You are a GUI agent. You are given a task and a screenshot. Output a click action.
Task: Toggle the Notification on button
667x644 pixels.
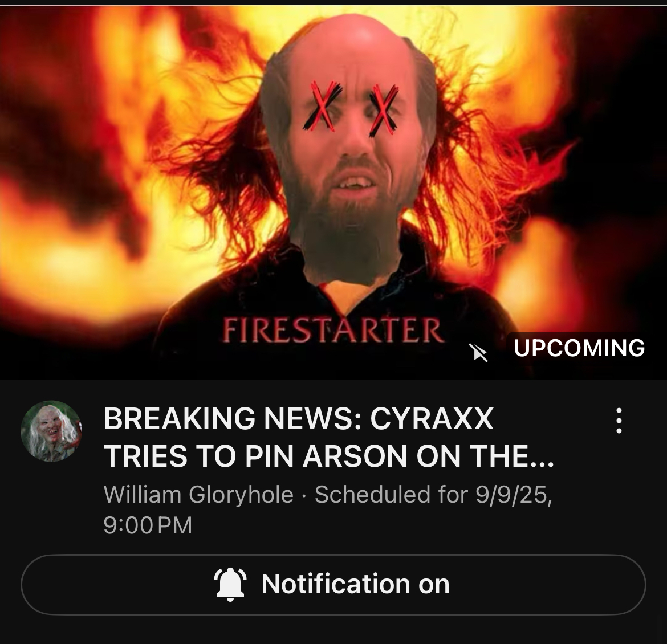(333, 585)
